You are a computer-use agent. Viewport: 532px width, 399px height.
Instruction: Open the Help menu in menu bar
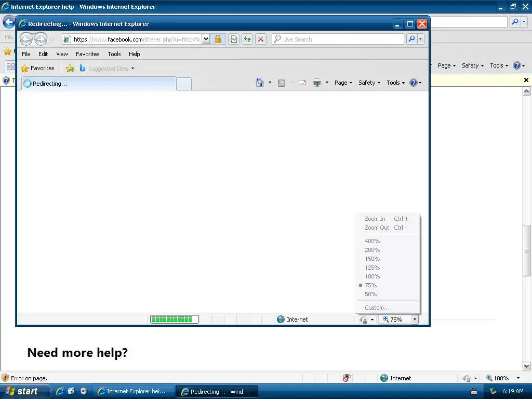coord(135,54)
